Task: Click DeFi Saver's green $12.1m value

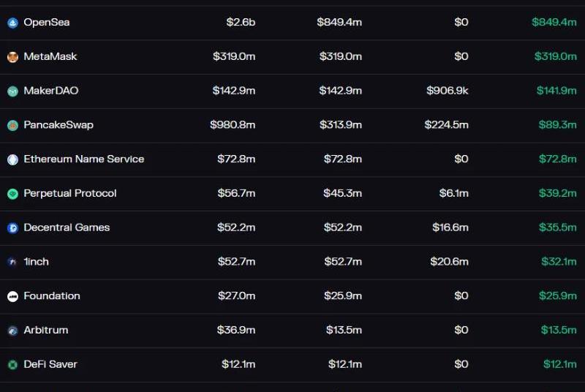Action: tap(560, 364)
